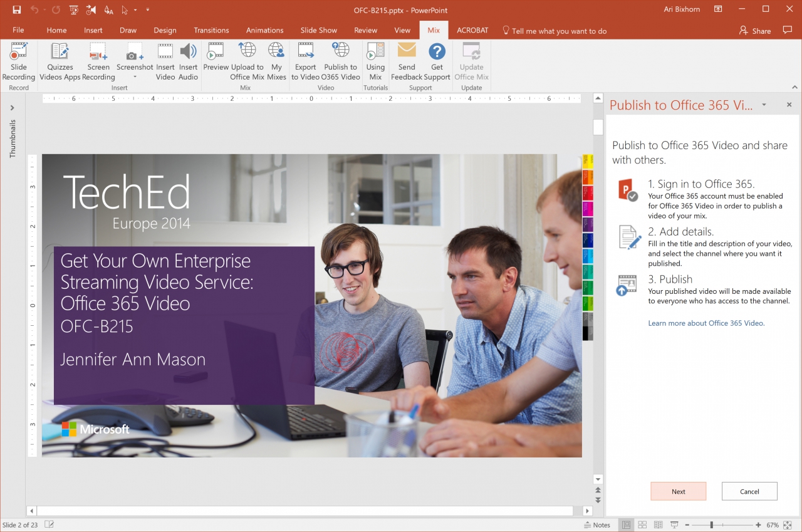802x532 pixels.
Task: Close the Publish to Office 365 pane
Action: pos(789,105)
